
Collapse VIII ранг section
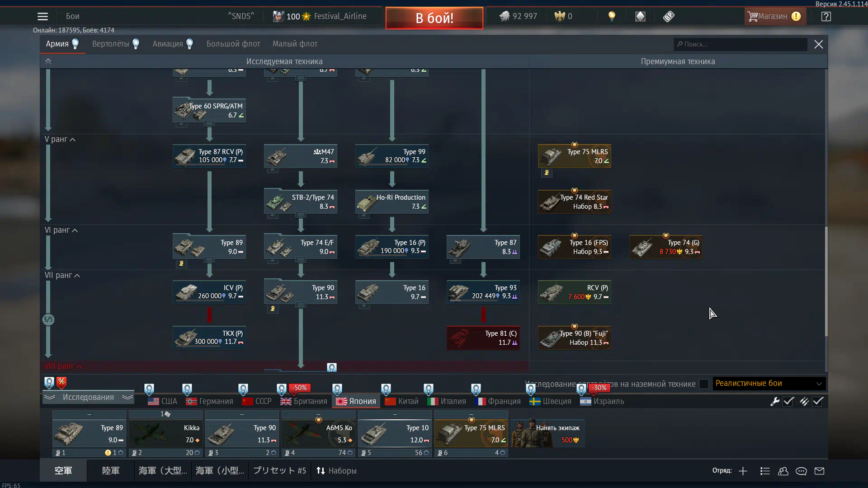[x=63, y=366]
